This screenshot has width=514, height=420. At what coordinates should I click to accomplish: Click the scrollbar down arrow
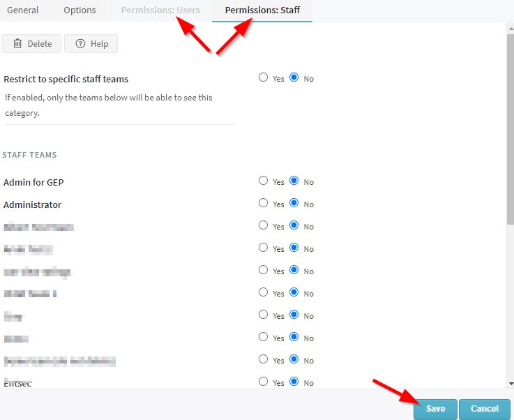pos(510,384)
